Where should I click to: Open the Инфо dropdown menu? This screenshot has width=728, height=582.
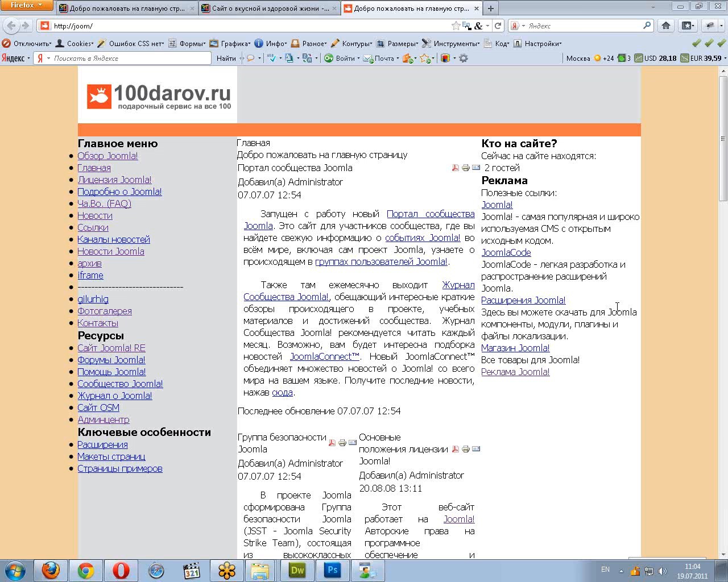point(271,43)
